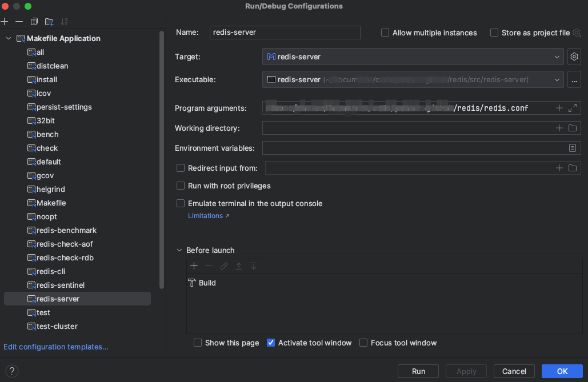Insert macro in Redirect input field
The width and height of the screenshot is (588, 382).
pos(559,168)
